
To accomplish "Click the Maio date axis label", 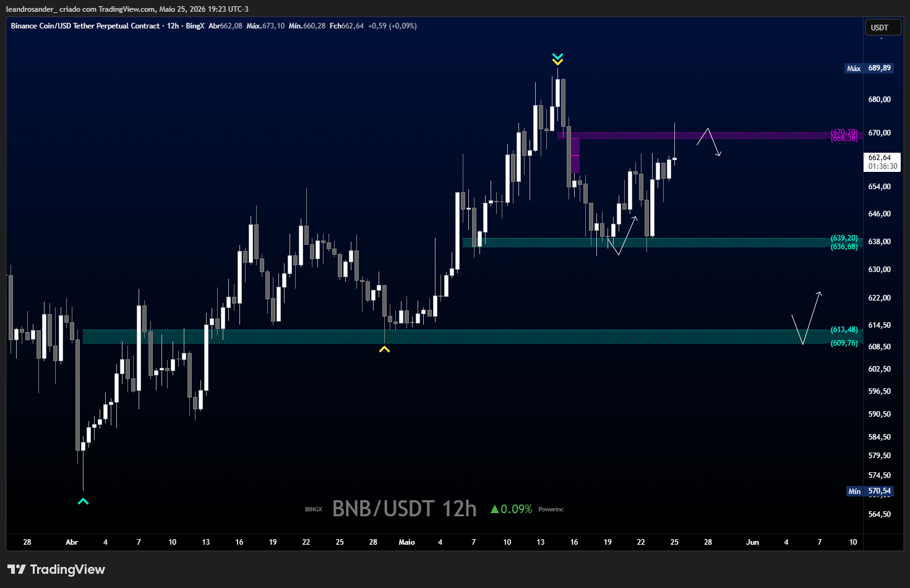I will click(406, 542).
